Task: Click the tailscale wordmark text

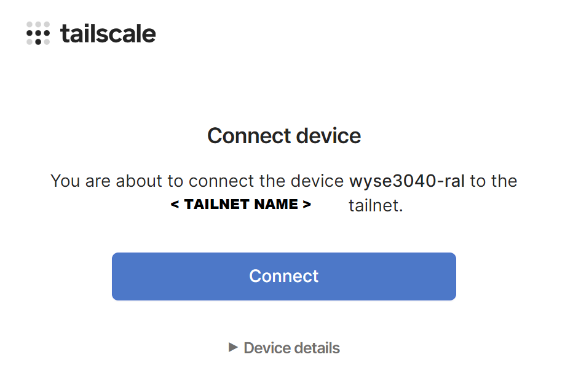Action: 108,33
